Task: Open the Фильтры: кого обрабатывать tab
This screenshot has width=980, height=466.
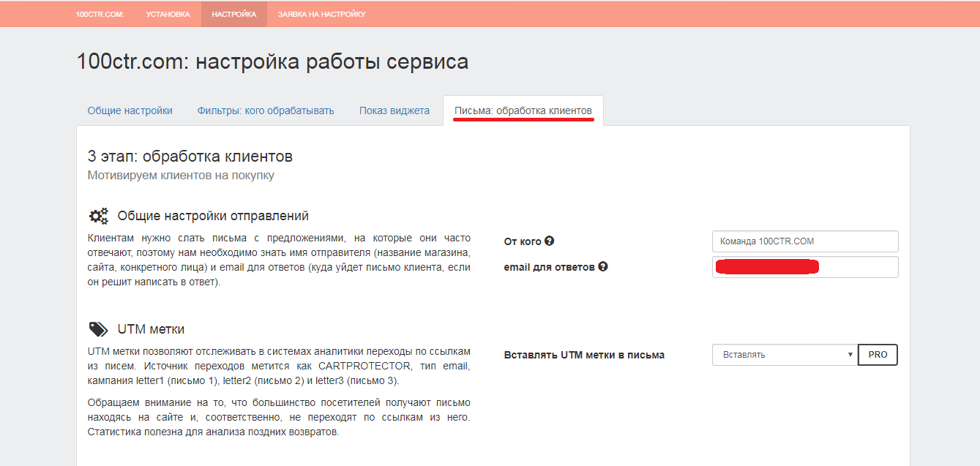Action: tap(266, 110)
